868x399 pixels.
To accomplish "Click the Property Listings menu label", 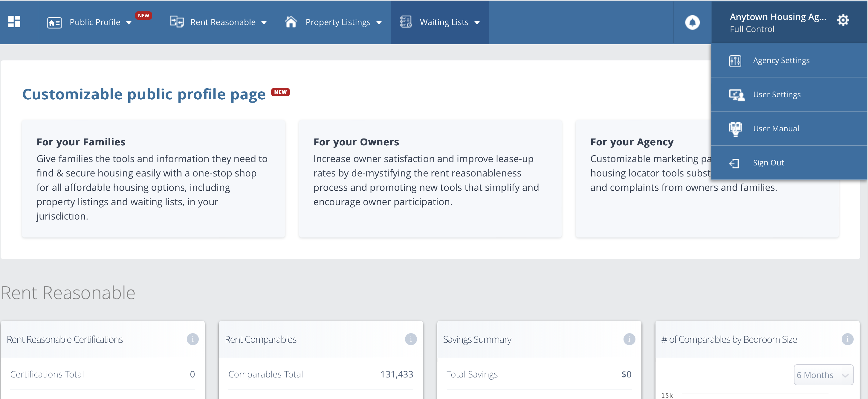I will (338, 22).
